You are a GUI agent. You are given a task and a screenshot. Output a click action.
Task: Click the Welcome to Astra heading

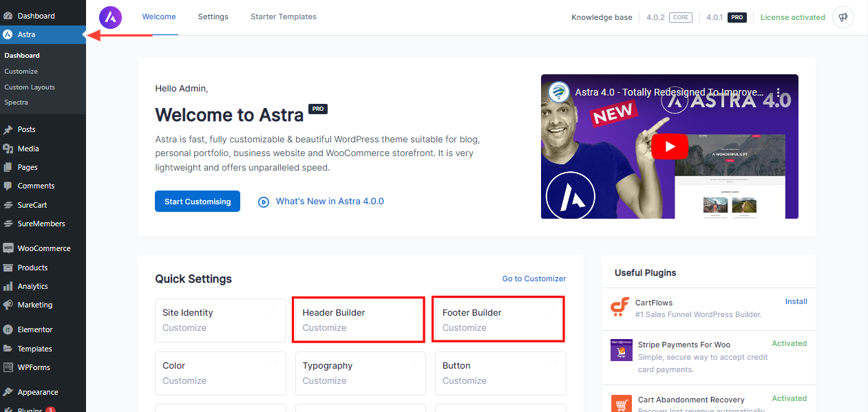tap(229, 114)
